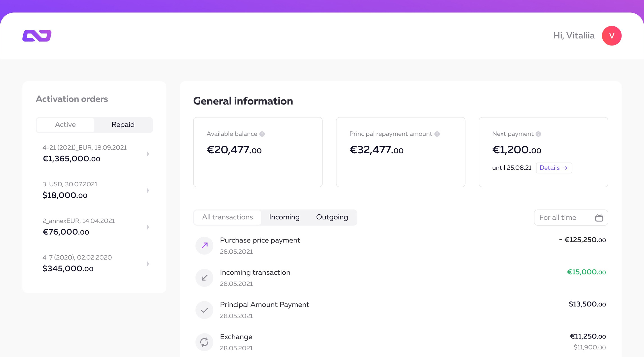The image size is (644, 357).
Task: Click the Principal Amount Payment checkmark icon
Action: click(204, 310)
